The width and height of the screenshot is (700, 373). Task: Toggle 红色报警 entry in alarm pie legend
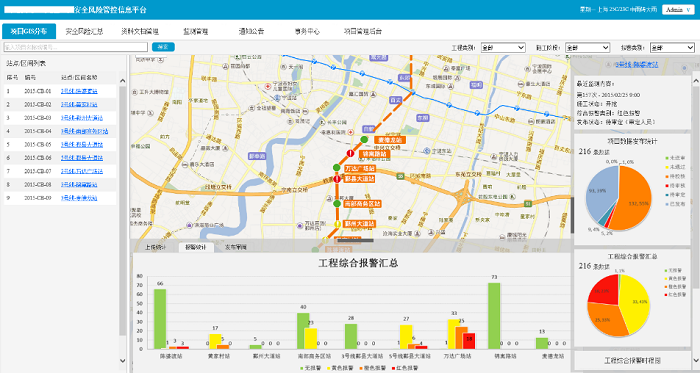coord(675,294)
